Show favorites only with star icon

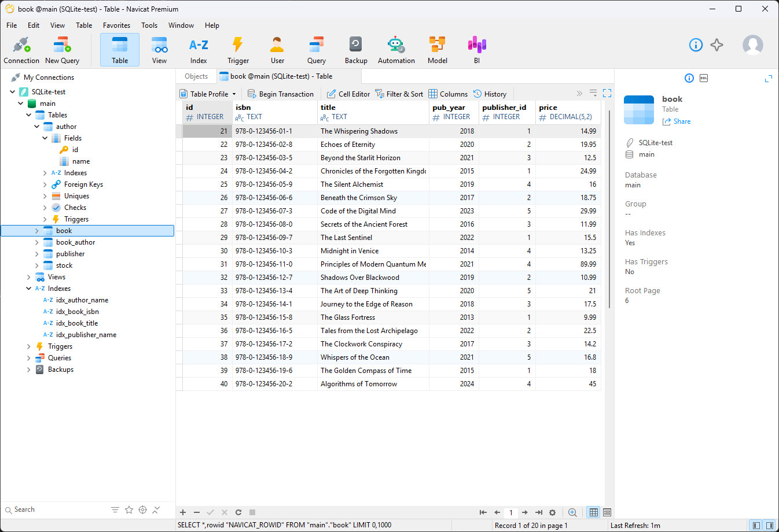(129, 509)
